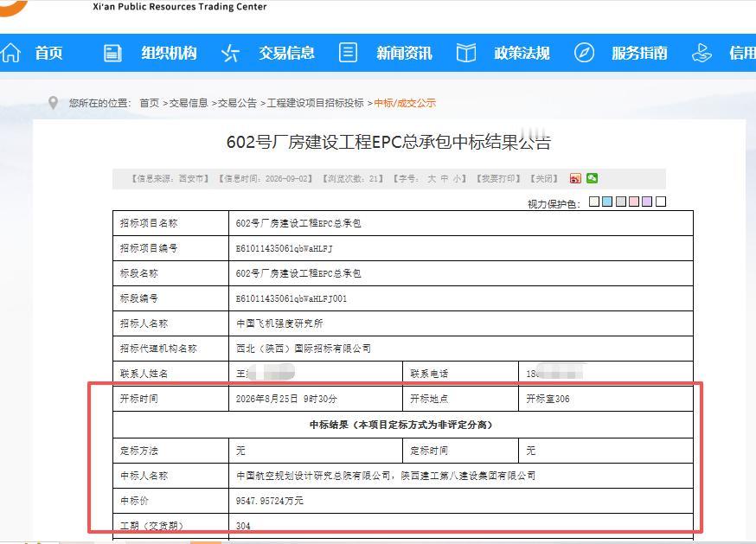This screenshot has width=756, height=544.
Task: Click the 招标人名称 value 中国飞机强度研究所
Action: point(279,323)
